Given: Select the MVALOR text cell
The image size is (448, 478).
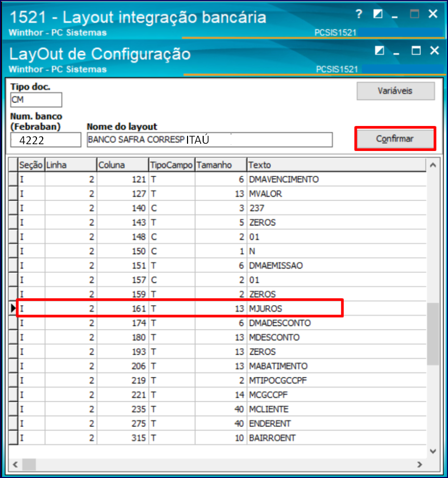Looking at the screenshot, I should [337, 194].
